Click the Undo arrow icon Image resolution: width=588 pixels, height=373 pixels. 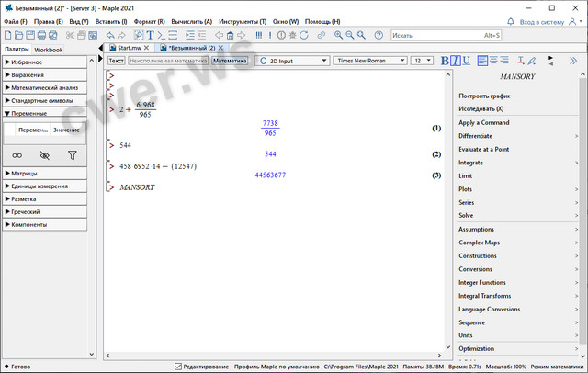pyautogui.click(x=112, y=35)
